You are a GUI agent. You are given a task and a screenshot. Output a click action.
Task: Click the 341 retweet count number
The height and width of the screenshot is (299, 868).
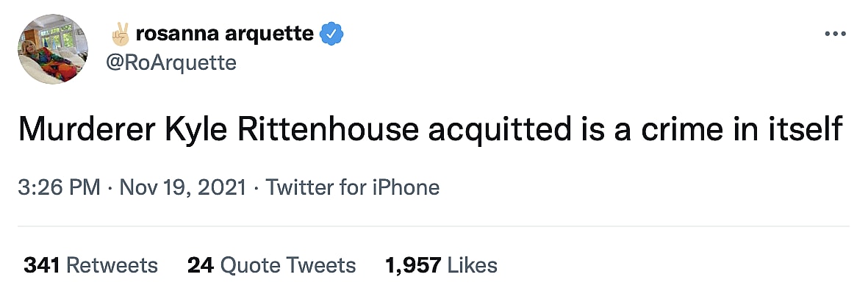click(x=41, y=264)
